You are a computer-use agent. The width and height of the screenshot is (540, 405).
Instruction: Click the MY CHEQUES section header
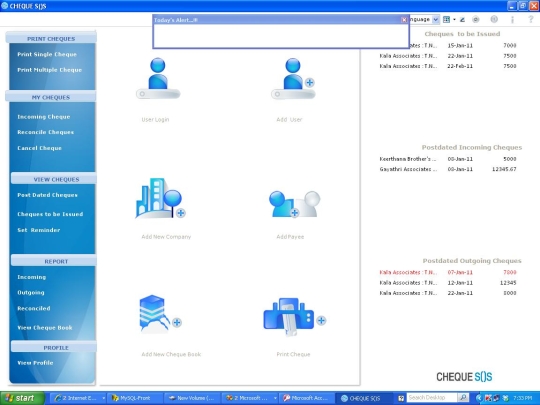click(51, 97)
